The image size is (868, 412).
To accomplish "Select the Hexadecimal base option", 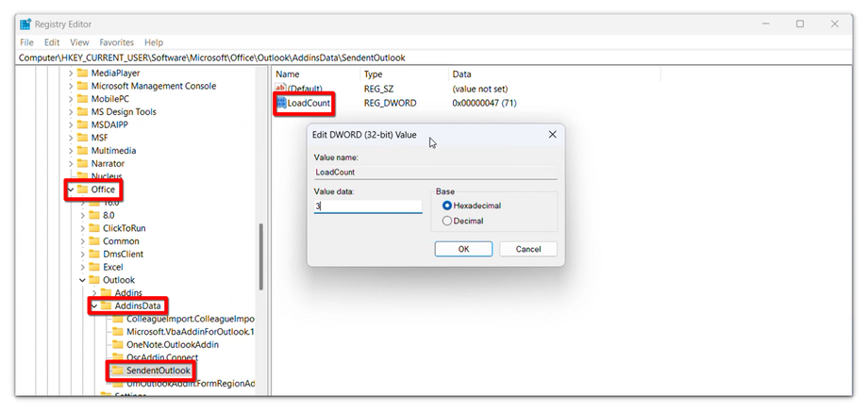I will point(447,206).
